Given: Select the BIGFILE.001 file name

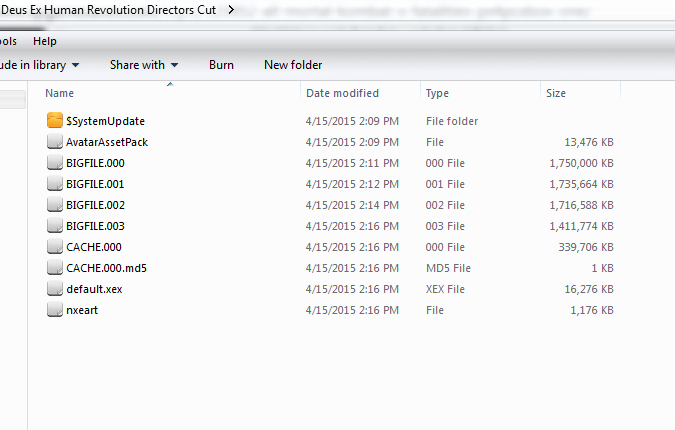Looking at the screenshot, I should [95, 184].
